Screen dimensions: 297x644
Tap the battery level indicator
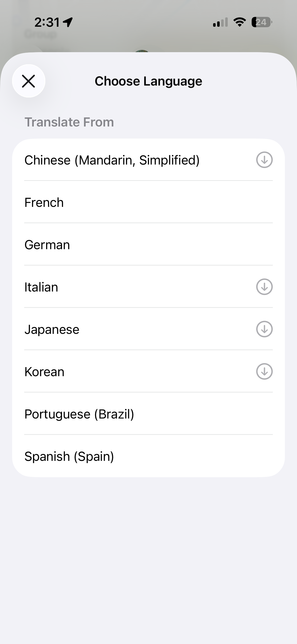tap(262, 22)
